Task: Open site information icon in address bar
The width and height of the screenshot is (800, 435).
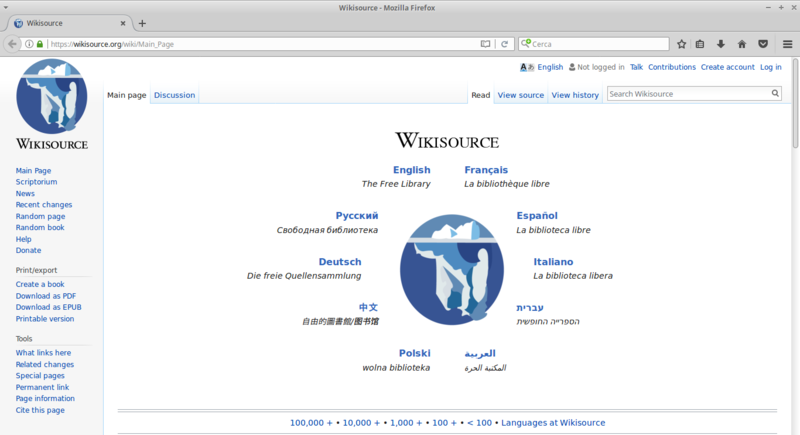Action: click(x=29, y=44)
